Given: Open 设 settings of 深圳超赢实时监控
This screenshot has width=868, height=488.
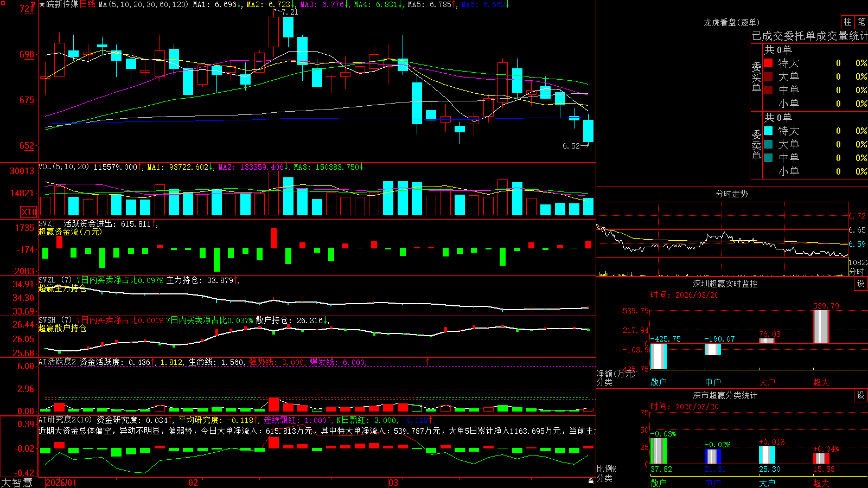Looking at the screenshot, I should (861, 284).
